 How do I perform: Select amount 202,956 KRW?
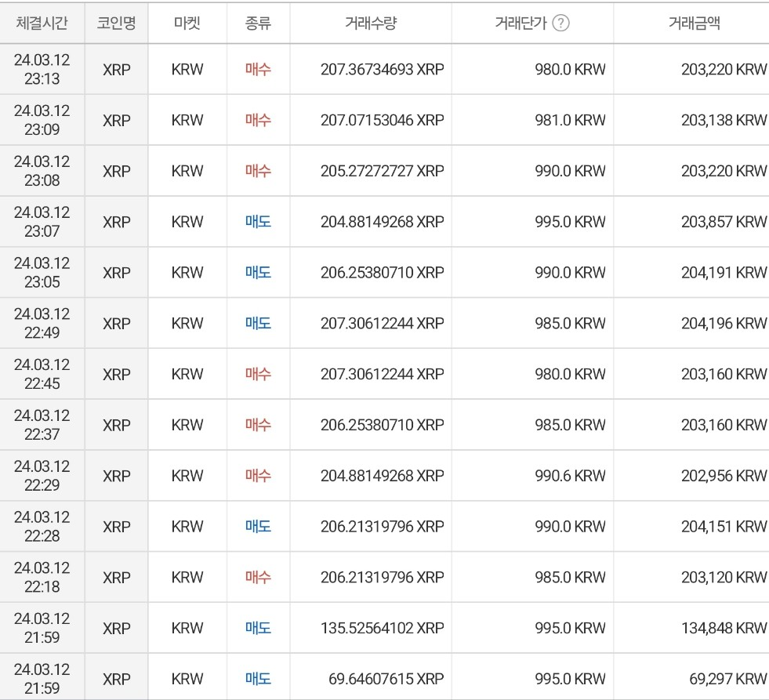724,475
